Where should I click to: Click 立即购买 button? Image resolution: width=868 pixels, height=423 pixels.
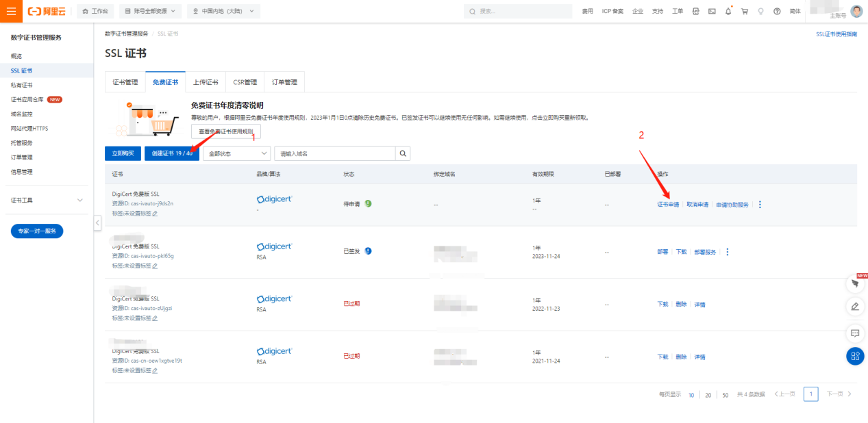(123, 153)
